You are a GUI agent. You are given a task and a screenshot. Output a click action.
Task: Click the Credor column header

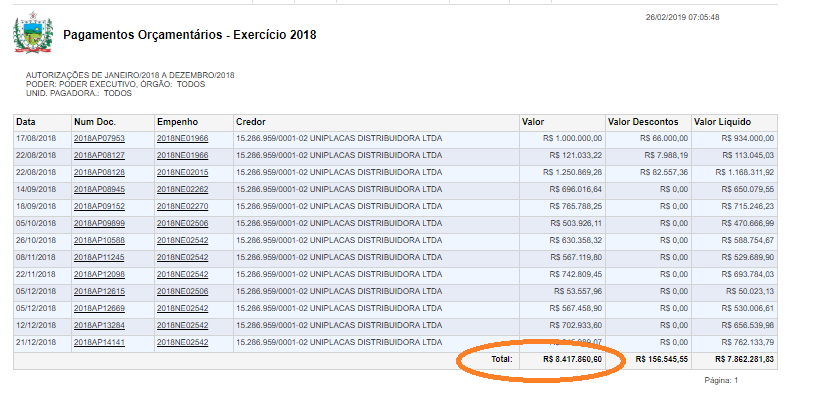coord(376,122)
